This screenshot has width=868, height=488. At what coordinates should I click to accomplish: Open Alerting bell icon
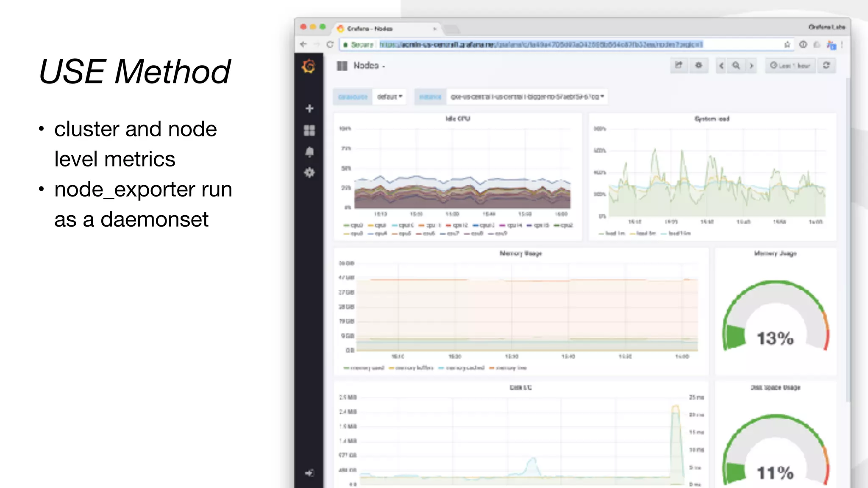point(309,152)
